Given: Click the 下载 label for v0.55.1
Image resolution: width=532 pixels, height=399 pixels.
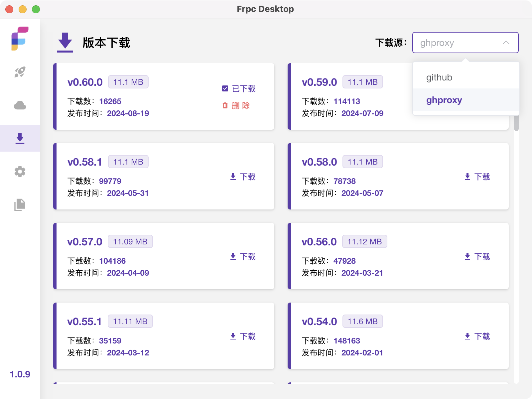Looking at the screenshot, I should pyautogui.click(x=248, y=336).
